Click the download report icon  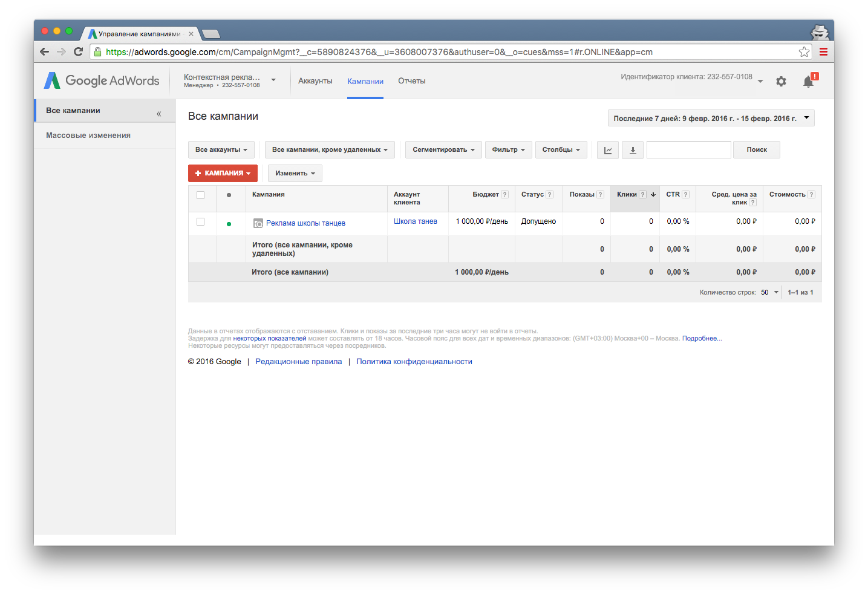coord(632,150)
